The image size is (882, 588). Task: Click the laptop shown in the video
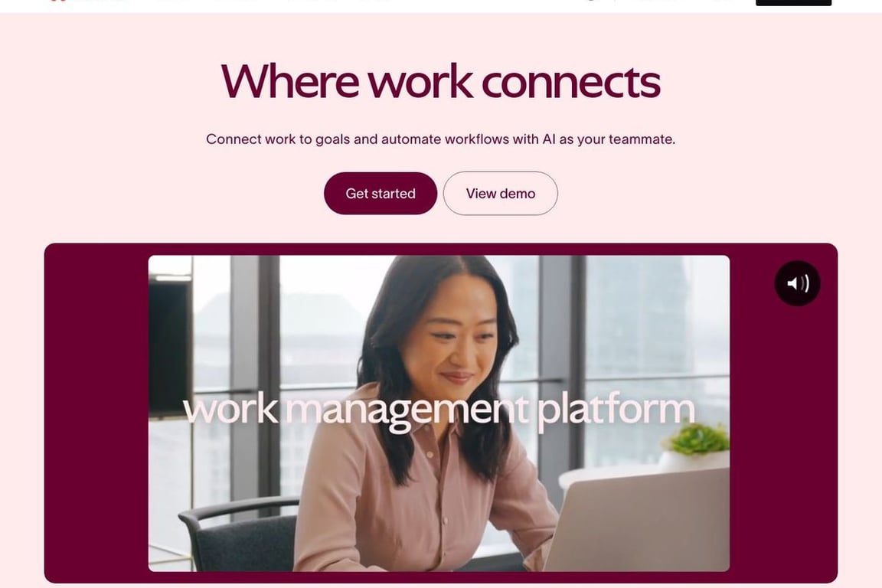pos(639,521)
